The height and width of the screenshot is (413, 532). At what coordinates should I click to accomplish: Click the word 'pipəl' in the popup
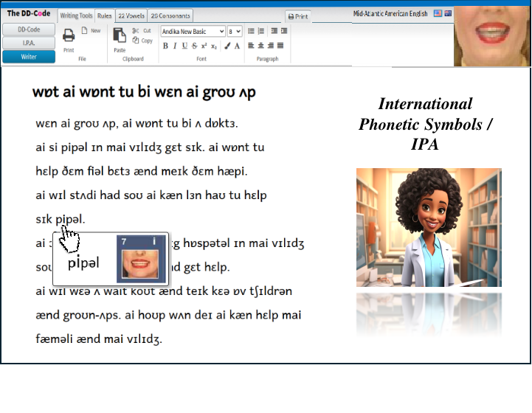coord(83,263)
